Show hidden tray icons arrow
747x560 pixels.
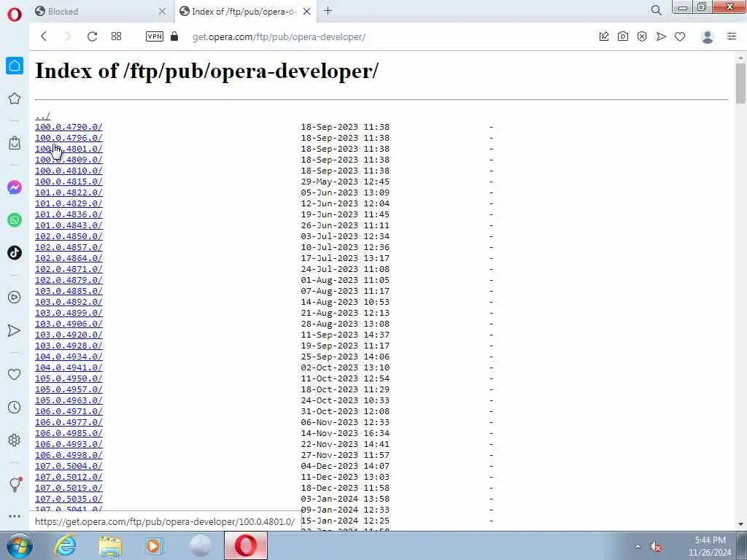[638, 546]
